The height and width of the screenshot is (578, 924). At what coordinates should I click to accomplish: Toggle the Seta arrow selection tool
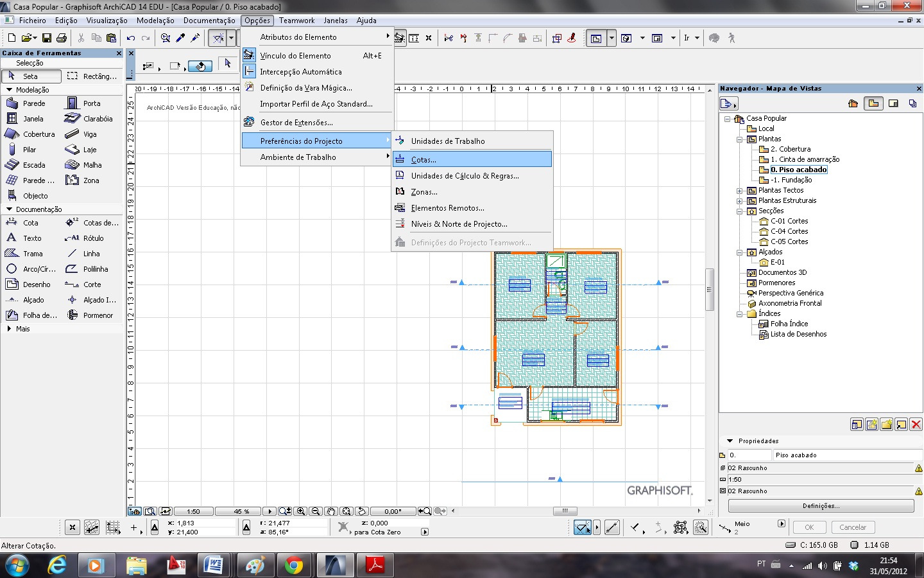tap(31, 76)
